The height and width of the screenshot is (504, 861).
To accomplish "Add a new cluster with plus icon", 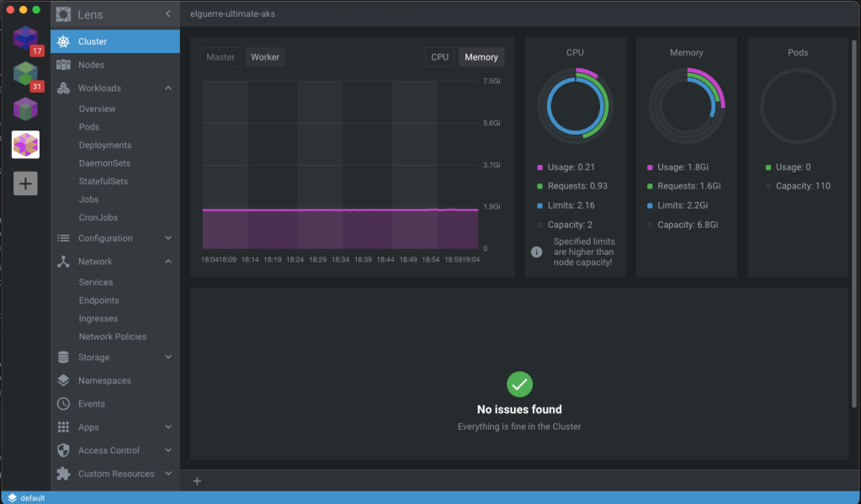I will [25, 184].
